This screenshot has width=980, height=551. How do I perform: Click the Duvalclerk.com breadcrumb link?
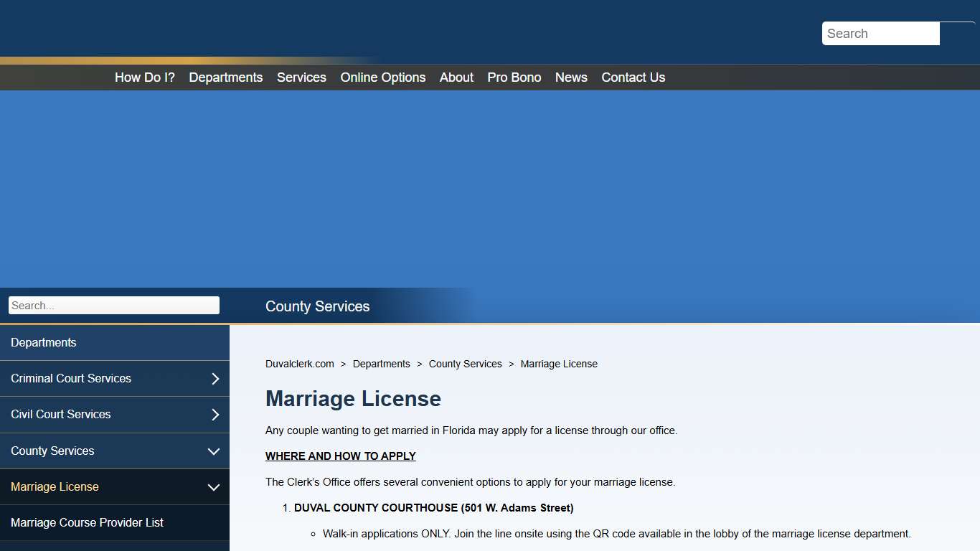pos(299,364)
